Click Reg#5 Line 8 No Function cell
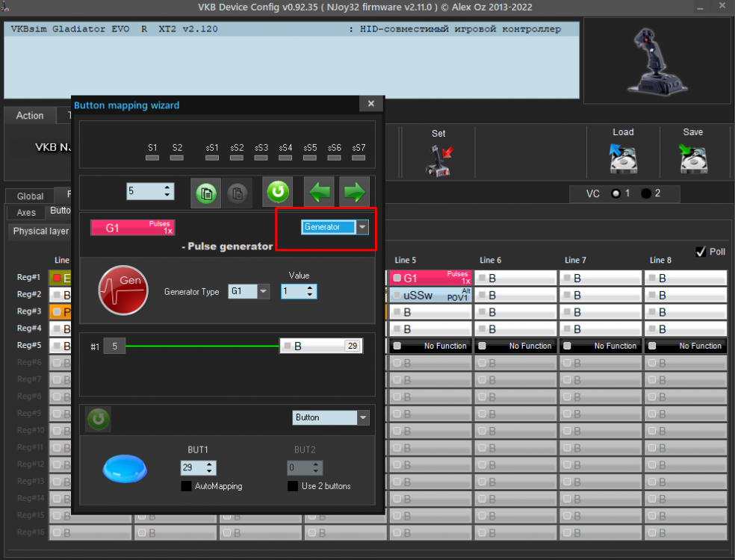This screenshot has width=735, height=560. point(686,346)
